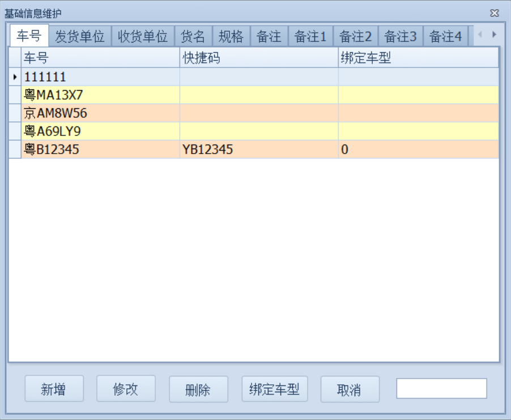Switch to the 备注3 tab
Viewport: 511px width, 420px height.
[401, 36]
